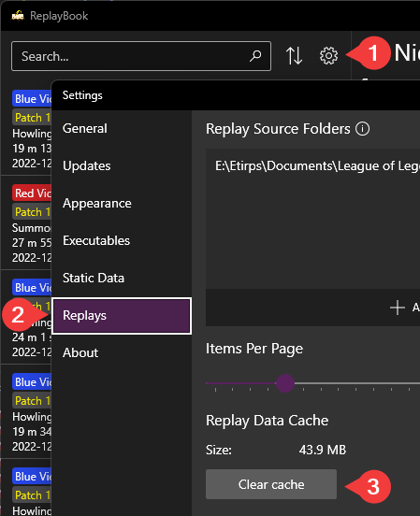Select the Replays settings section
This screenshot has width=420, height=516.
tap(122, 316)
